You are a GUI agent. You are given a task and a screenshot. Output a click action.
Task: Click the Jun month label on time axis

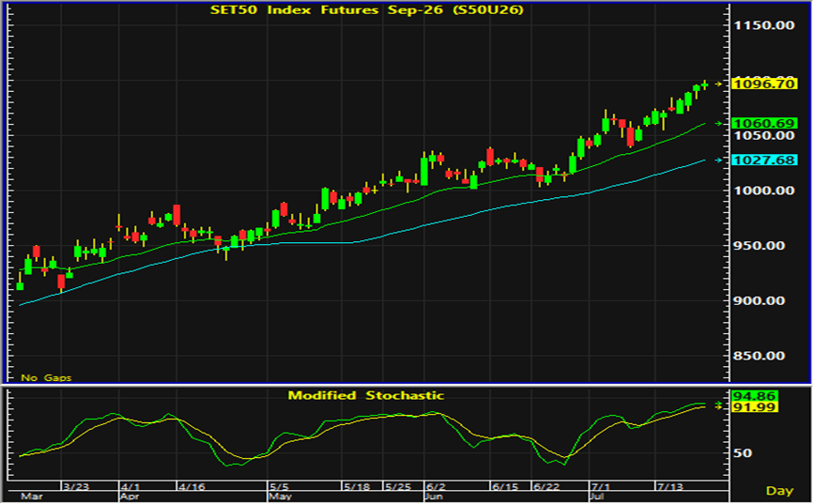coord(434,496)
